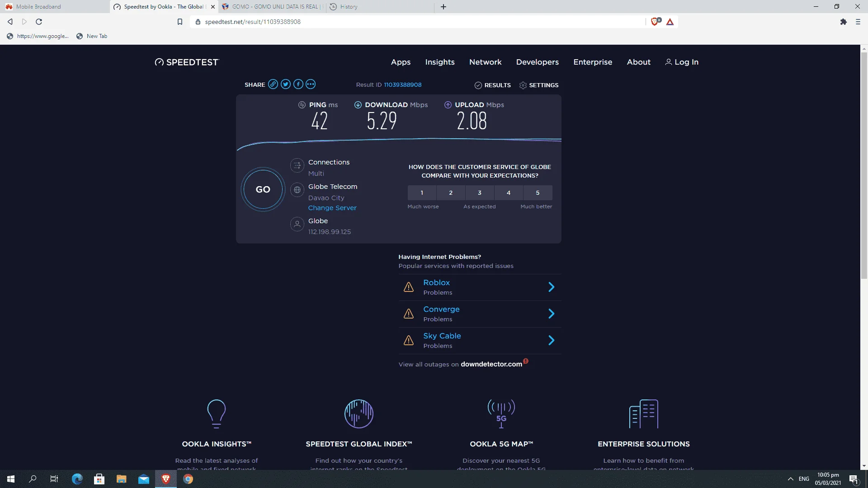The image size is (868, 488).
Task: Open Result ID 11039388908 link
Action: click(402, 85)
